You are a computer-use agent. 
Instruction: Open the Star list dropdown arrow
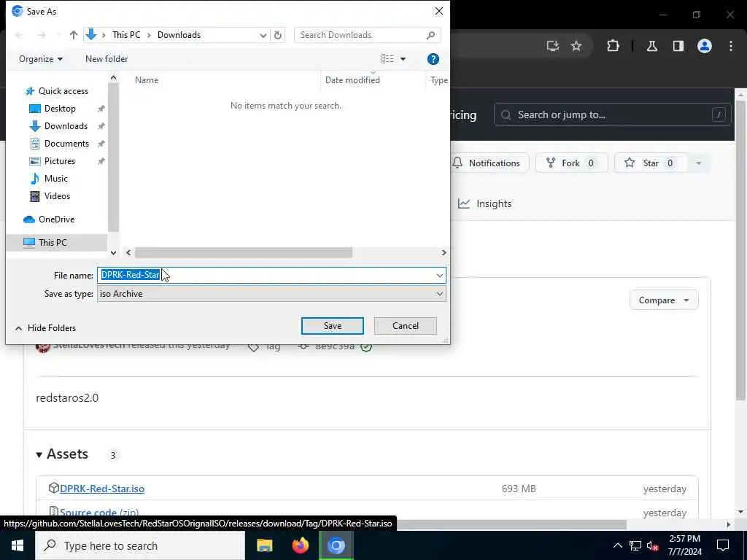point(698,163)
